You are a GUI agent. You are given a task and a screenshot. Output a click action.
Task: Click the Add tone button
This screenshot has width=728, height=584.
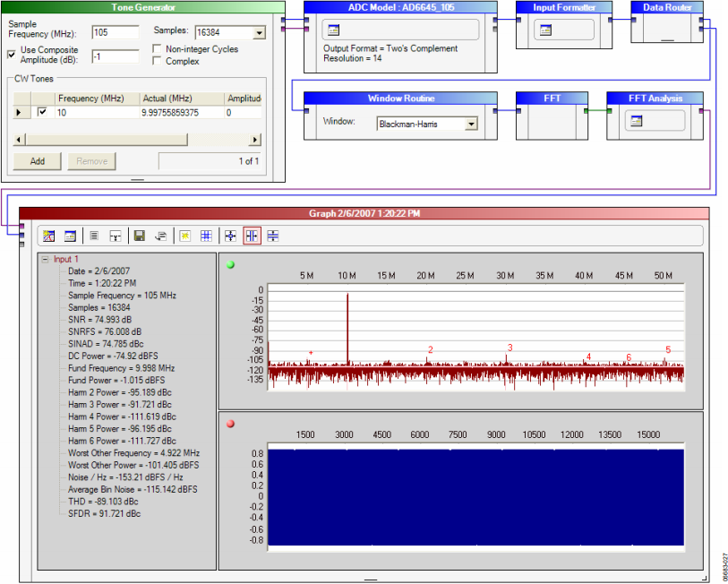[37, 161]
